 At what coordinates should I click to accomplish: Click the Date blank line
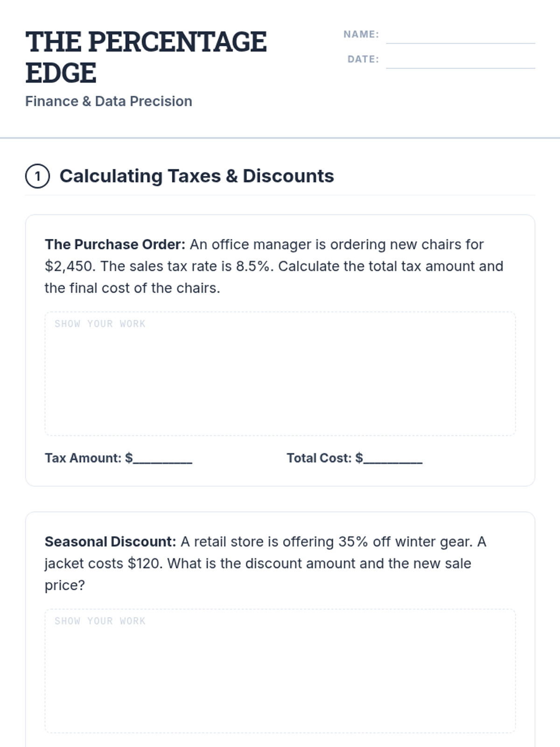[460, 61]
